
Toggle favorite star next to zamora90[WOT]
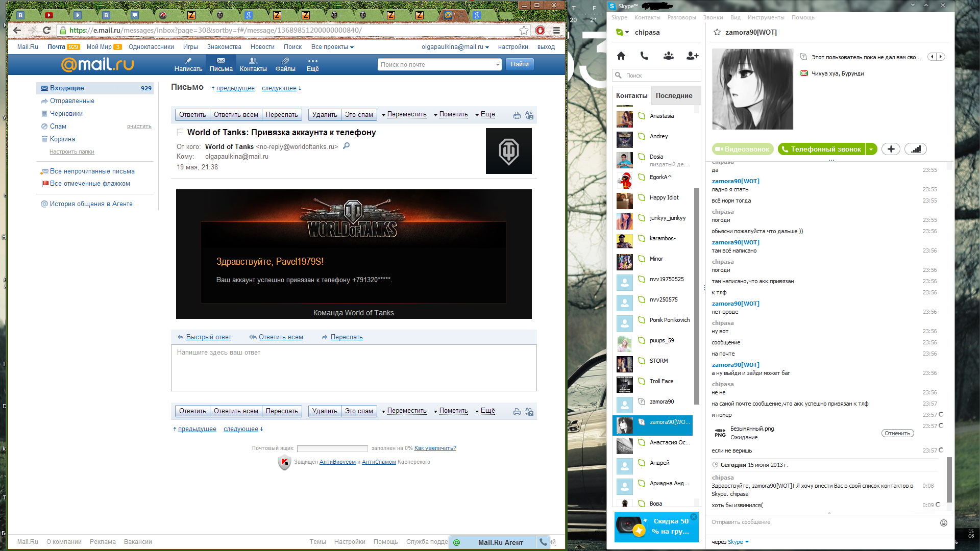pyautogui.click(x=717, y=32)
